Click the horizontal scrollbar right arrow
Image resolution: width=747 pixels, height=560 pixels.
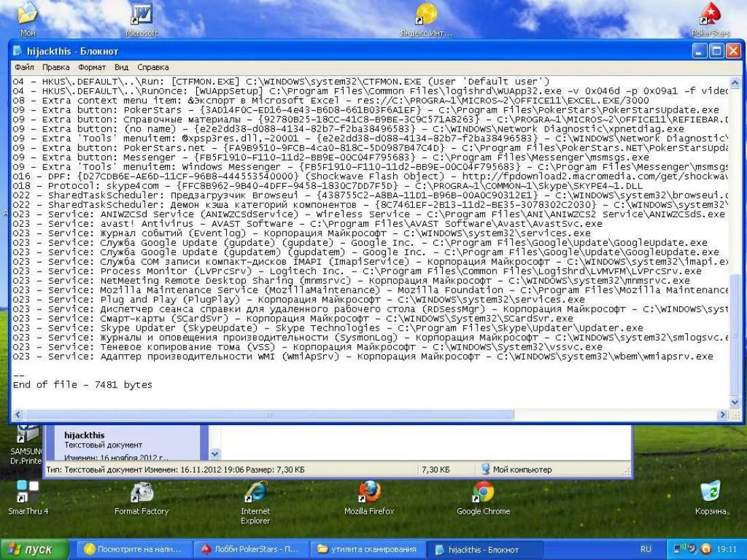tap(723, 415)
